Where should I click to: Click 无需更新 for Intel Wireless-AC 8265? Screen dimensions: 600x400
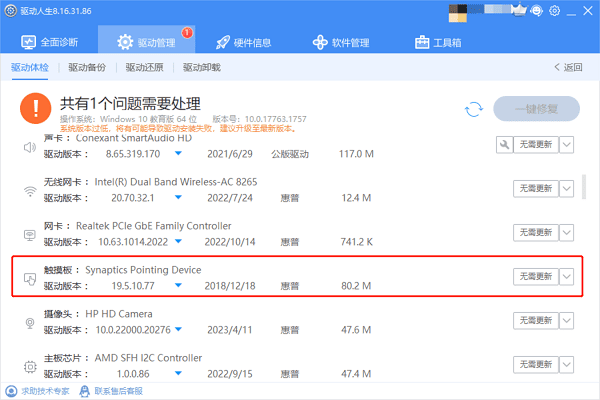point(536,189)
